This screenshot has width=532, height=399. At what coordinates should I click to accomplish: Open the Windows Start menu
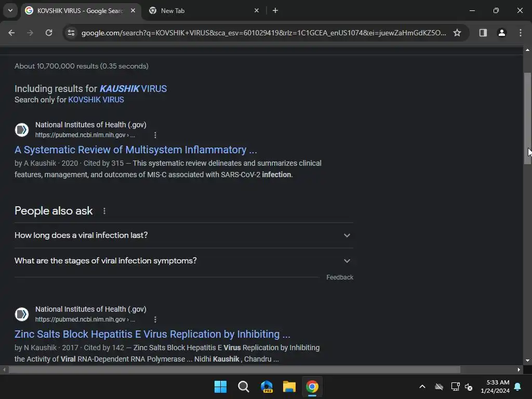tap(220, 387)
